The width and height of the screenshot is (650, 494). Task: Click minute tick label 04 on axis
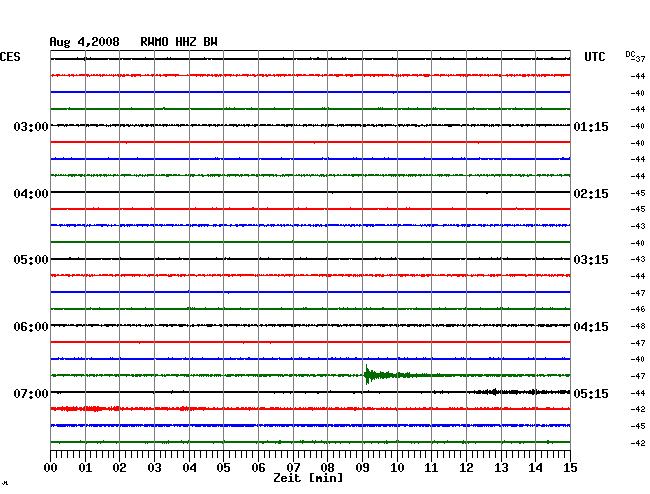(189, 467)
